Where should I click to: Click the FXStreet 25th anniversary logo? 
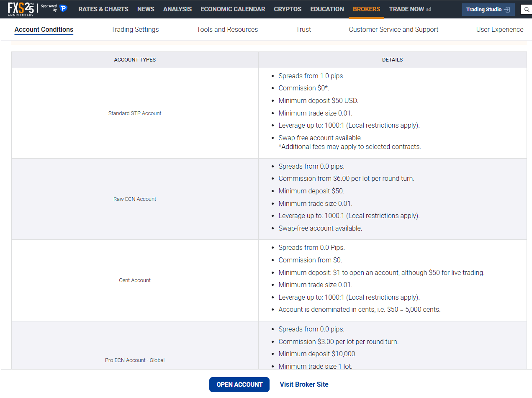(x=21, y=9)
